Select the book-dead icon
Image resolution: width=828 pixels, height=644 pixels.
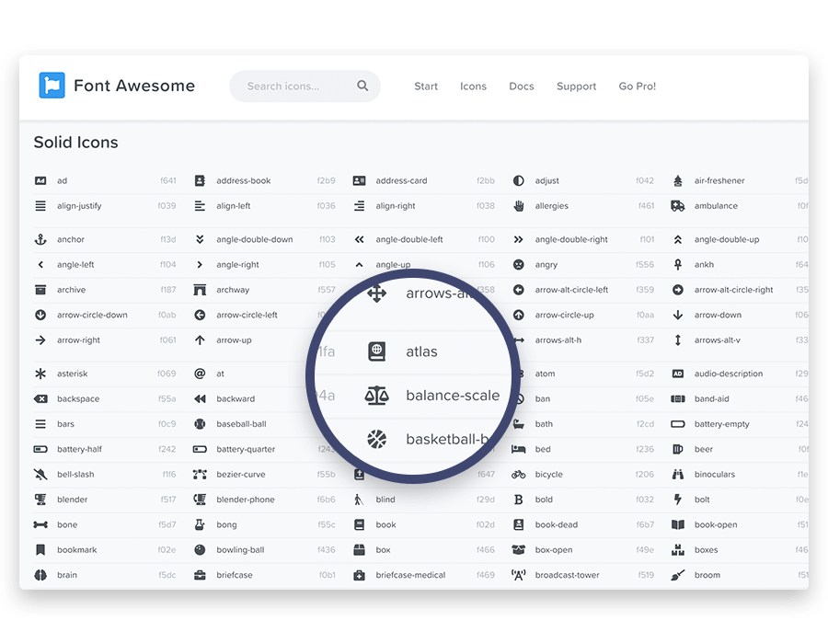pos(519,524)
